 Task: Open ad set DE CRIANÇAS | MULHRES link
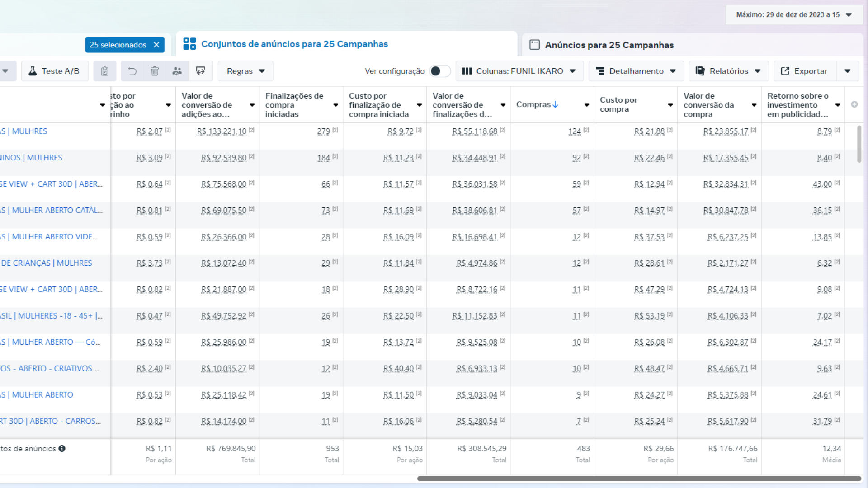click(x=46, y=263)
